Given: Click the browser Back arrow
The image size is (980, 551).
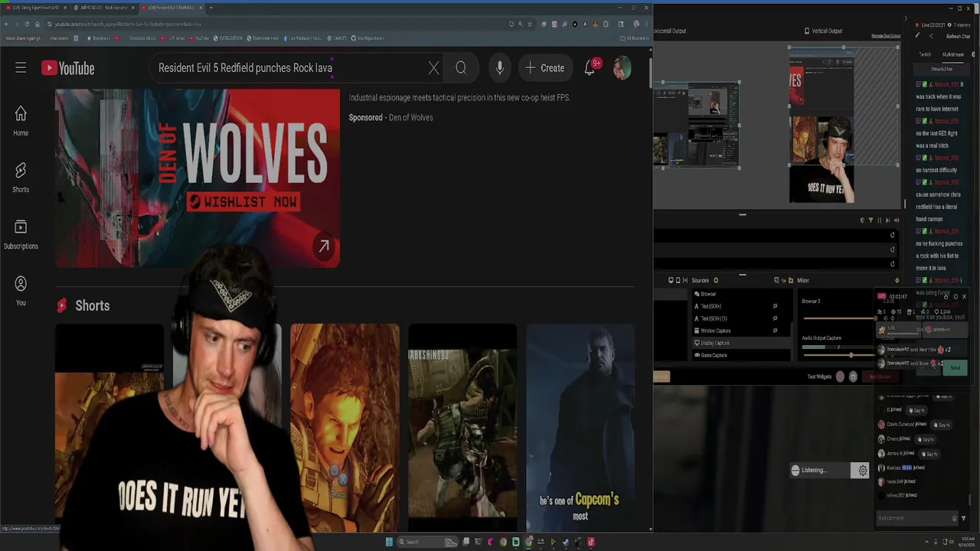Looking at the screenshot, I should pos(6,24).
